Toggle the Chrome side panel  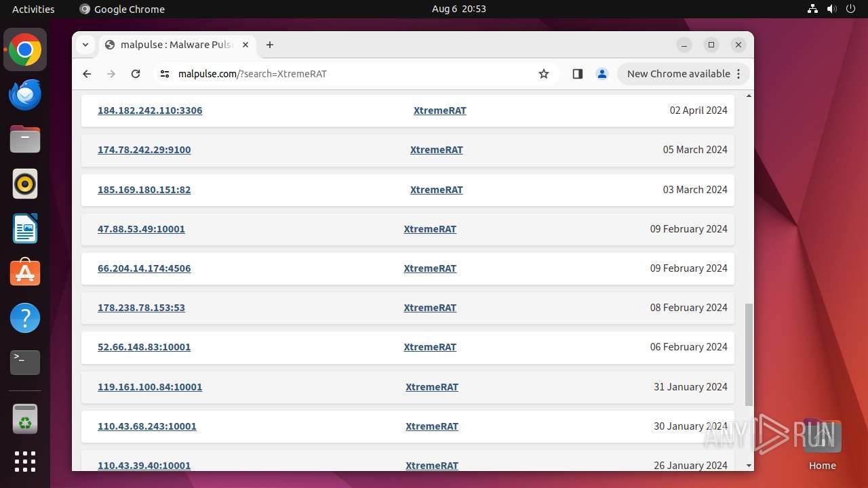pos(578,74)
